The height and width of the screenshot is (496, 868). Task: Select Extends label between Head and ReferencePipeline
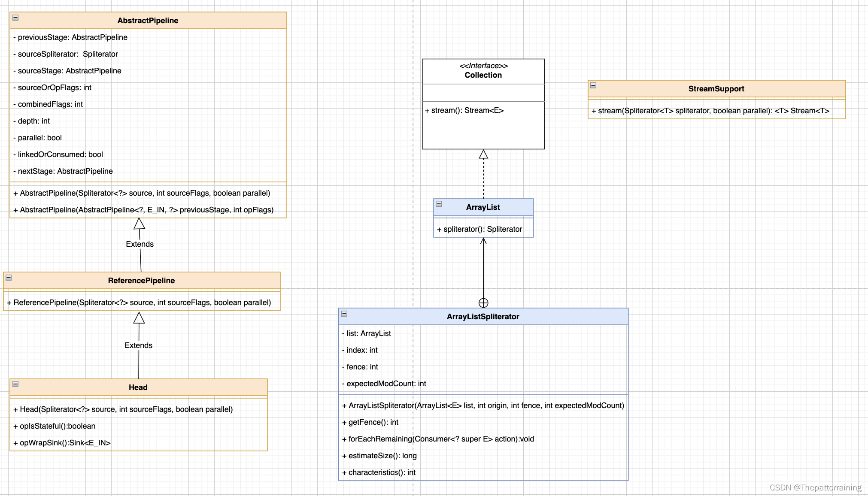click(x=138, y=345)
